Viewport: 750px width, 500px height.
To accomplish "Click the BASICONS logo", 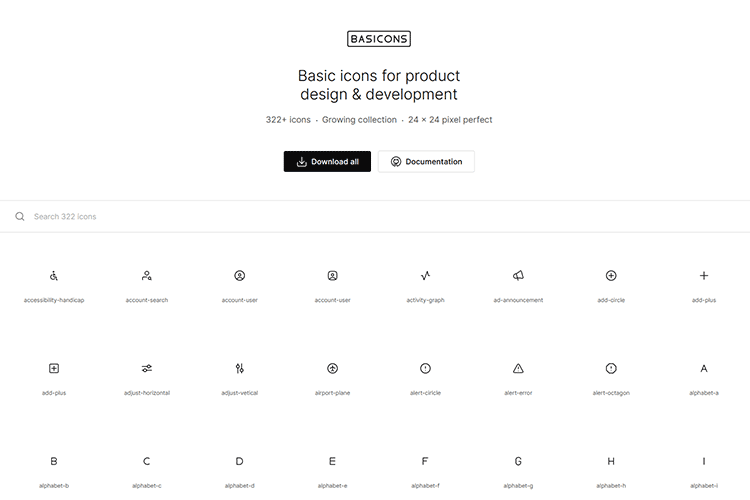I will pos(379,39).
